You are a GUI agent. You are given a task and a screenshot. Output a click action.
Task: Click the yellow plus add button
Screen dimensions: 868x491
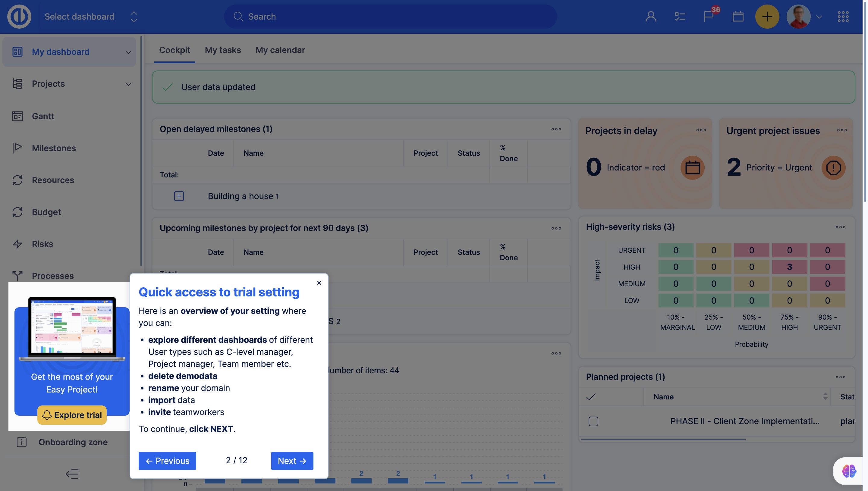point(767,17)
